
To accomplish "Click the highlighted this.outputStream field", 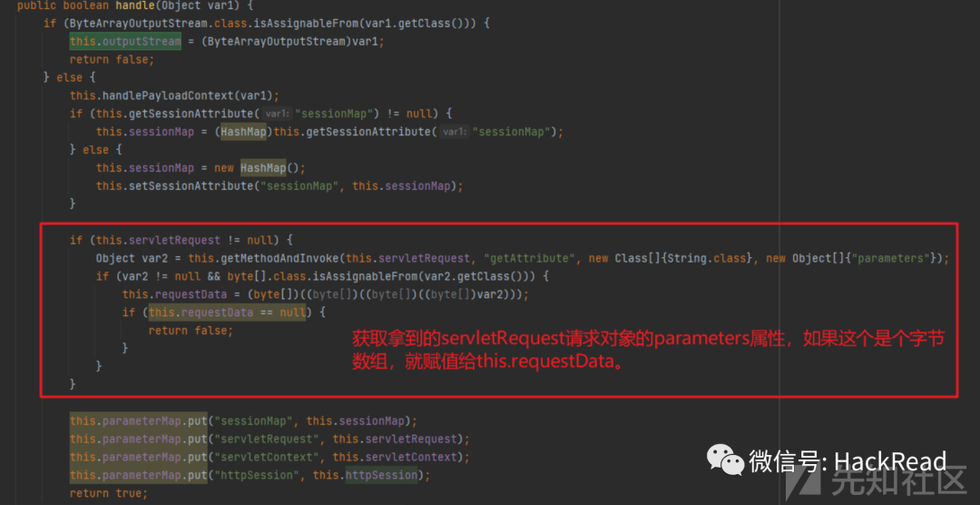I will (125, 42).
